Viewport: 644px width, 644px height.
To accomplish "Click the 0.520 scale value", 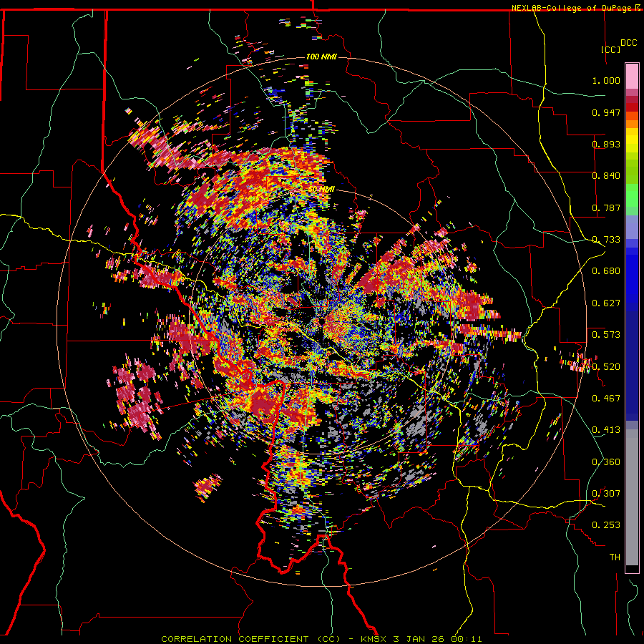I will point(606,366).
